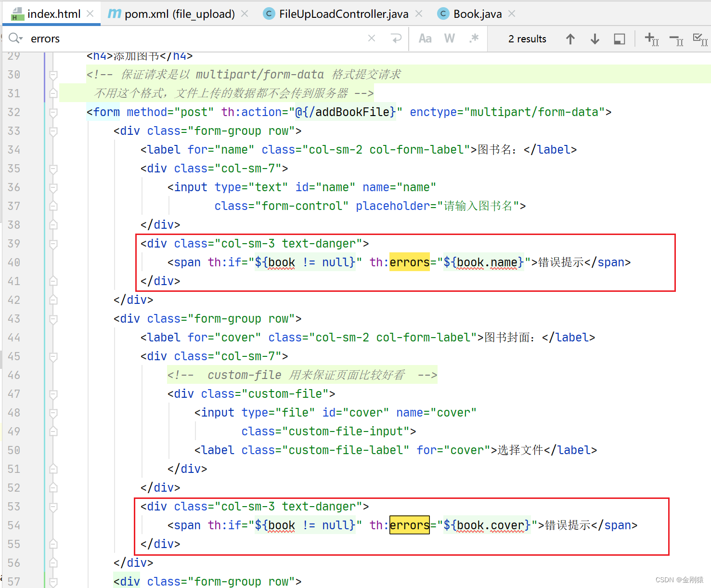
Task: Collapse the div at line 33
Action: [53, 131]
